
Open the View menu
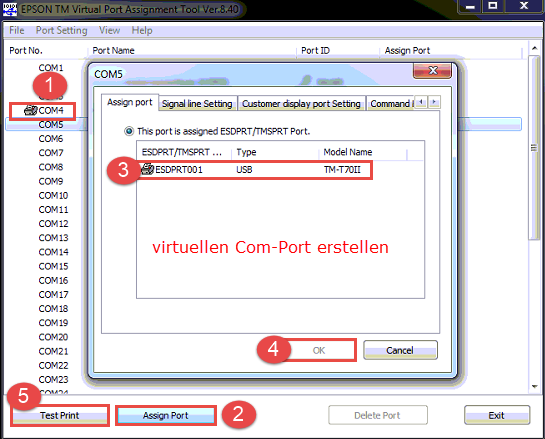tap(109, 30)
